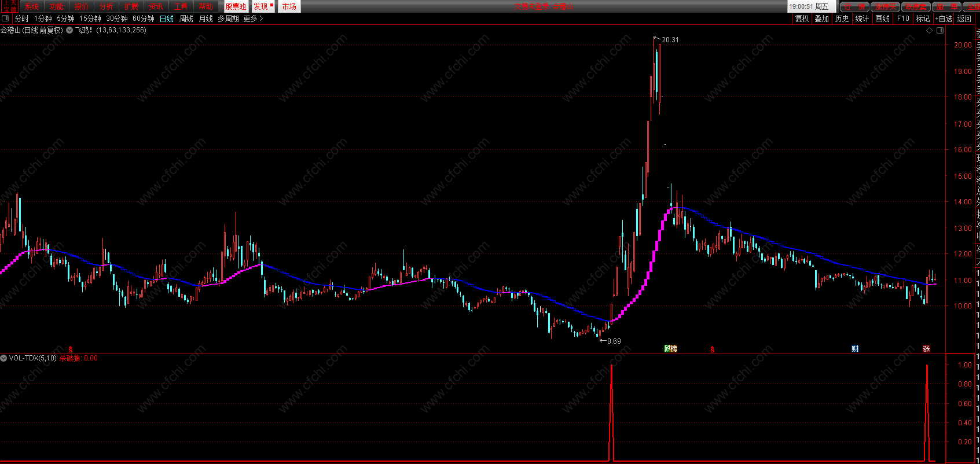
Task: Click the 涨停买 button
Action: (x=885, y=6)
